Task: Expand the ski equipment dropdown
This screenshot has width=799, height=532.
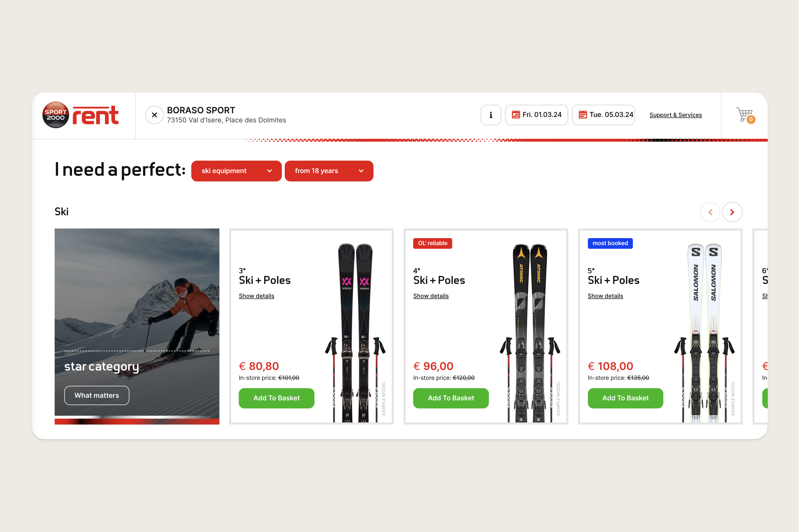Action: click(x=236, y=171)
